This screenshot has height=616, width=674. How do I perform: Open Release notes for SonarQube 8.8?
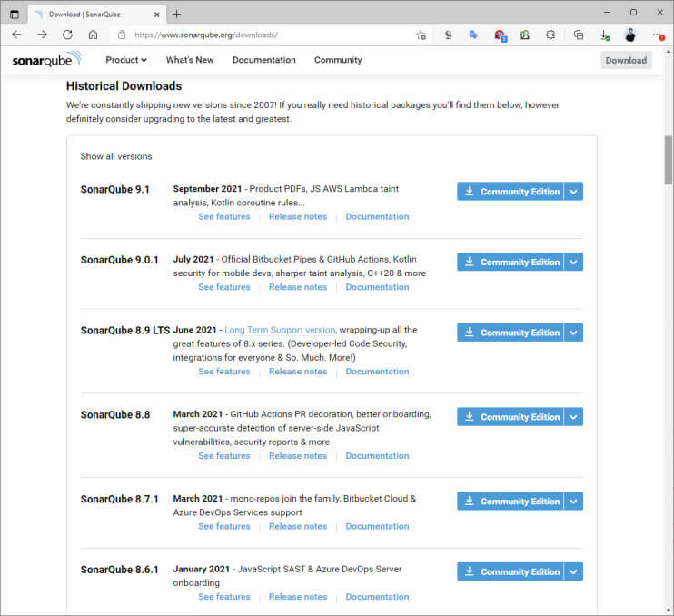click(x=298, y=456)
